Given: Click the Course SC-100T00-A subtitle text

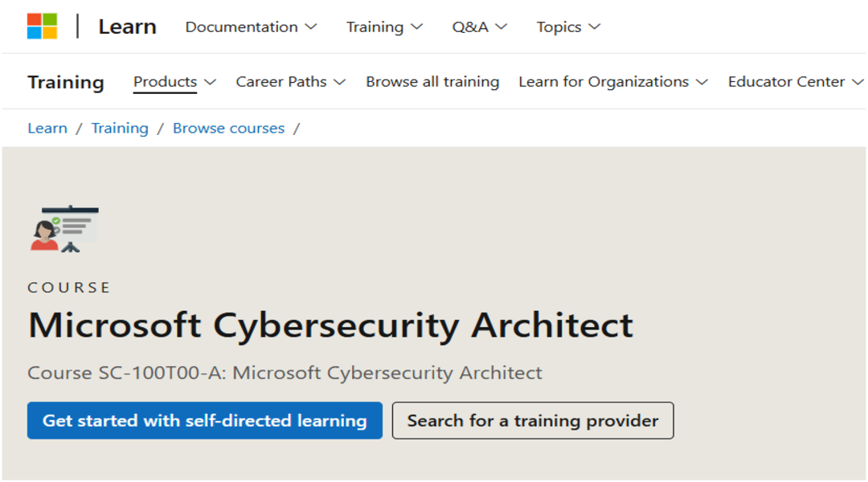Looking at the screenshot, I should point(285,373).
